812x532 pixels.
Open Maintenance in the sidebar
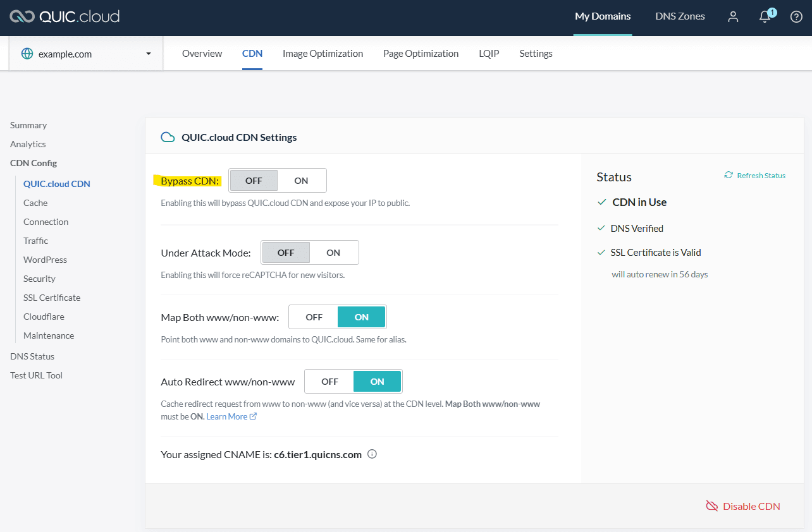point(49,336)
